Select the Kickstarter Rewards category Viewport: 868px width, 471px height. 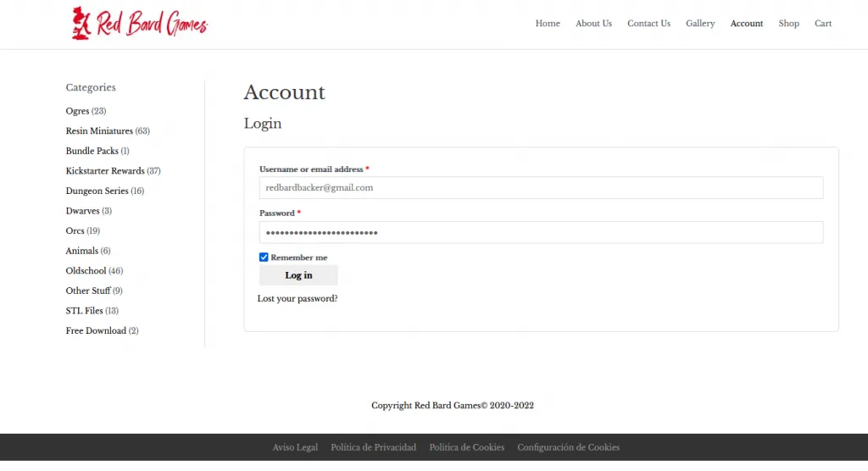click(105, 171)
